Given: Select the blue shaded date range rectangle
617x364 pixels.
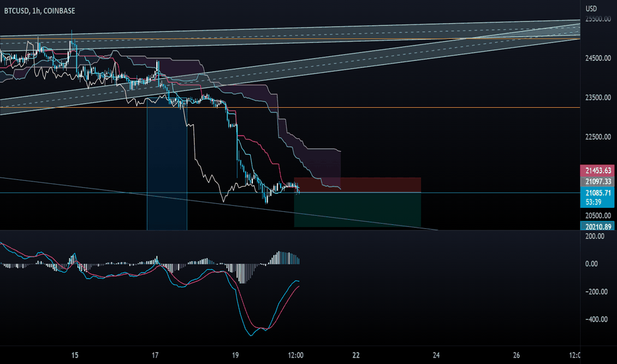Looking at the screenshot, I should 167,165.
